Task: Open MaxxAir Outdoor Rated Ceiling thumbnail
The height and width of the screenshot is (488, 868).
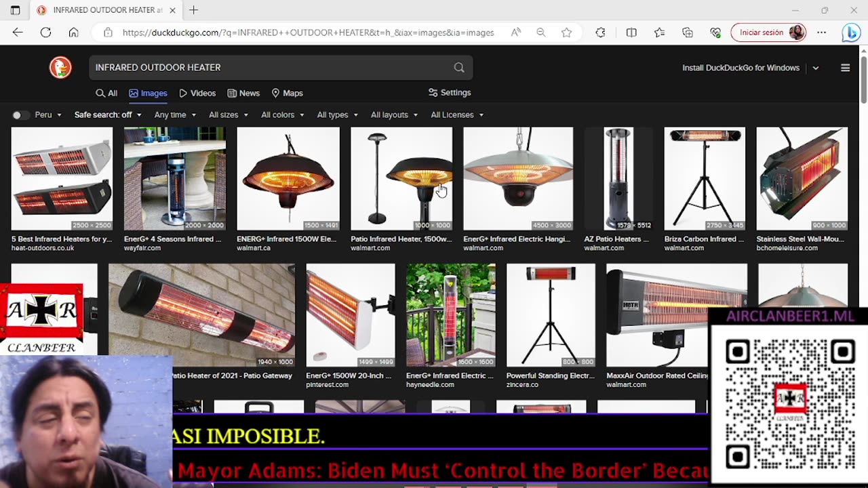Action: click(677, 315)
